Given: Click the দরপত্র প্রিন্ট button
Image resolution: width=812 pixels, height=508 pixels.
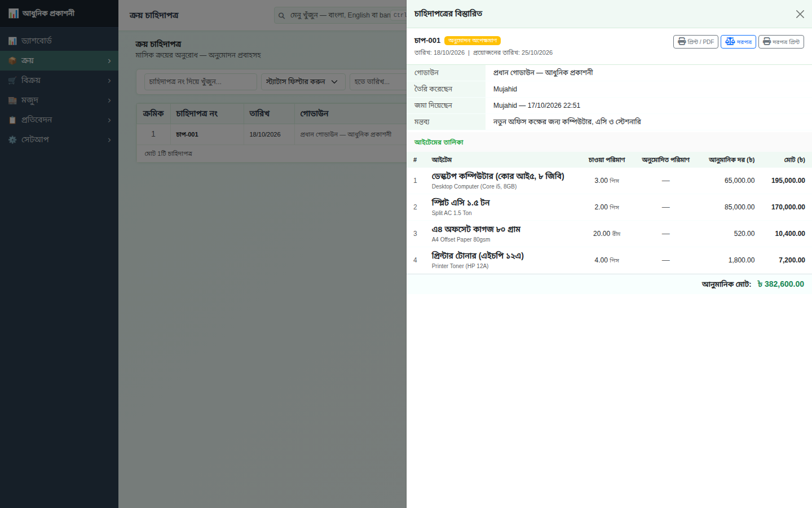Looking at the screenshot, I should [781, 42].
